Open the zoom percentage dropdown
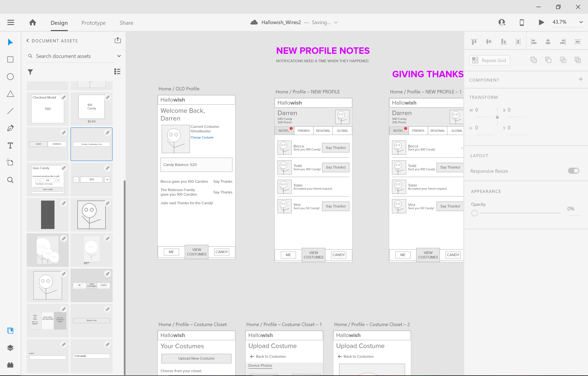This screenshot has width=588, height=376. [581, 22]
